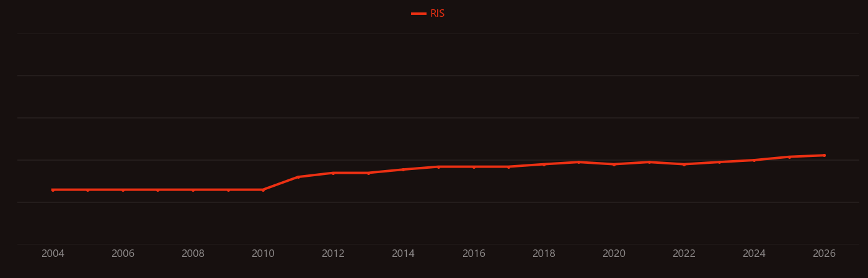Image resolution: width=868 pixels, height=278 pixels.
Task: Click the x-axis label 2012
Action: (333, 254)
